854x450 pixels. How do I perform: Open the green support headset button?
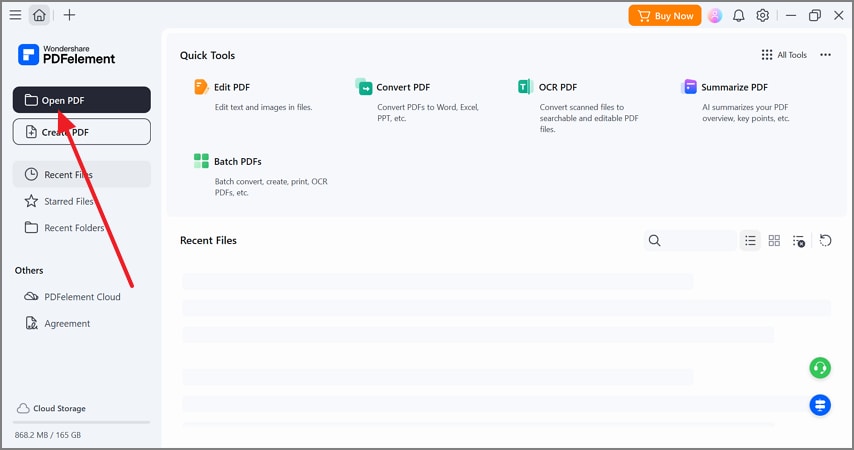tap(820, 368)
